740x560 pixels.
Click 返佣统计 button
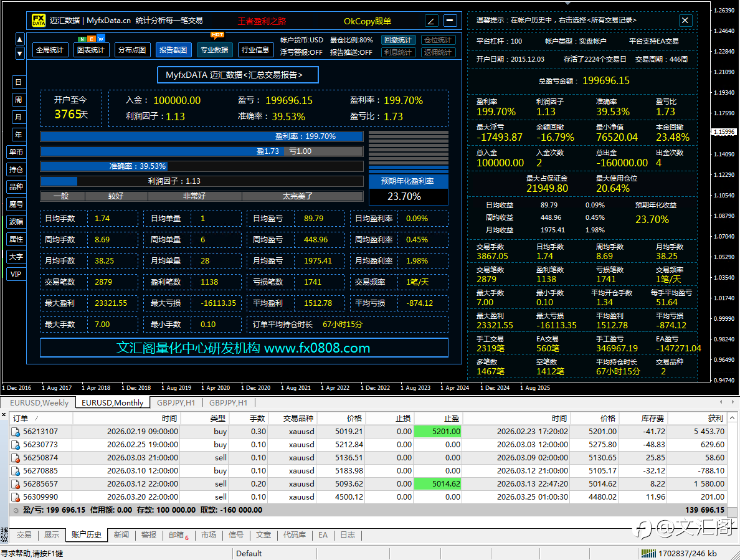tap(438, 52)
